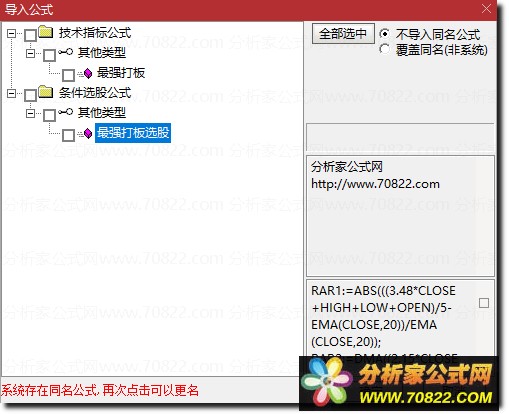Close the 导入公式 dialog

point(486,9)
